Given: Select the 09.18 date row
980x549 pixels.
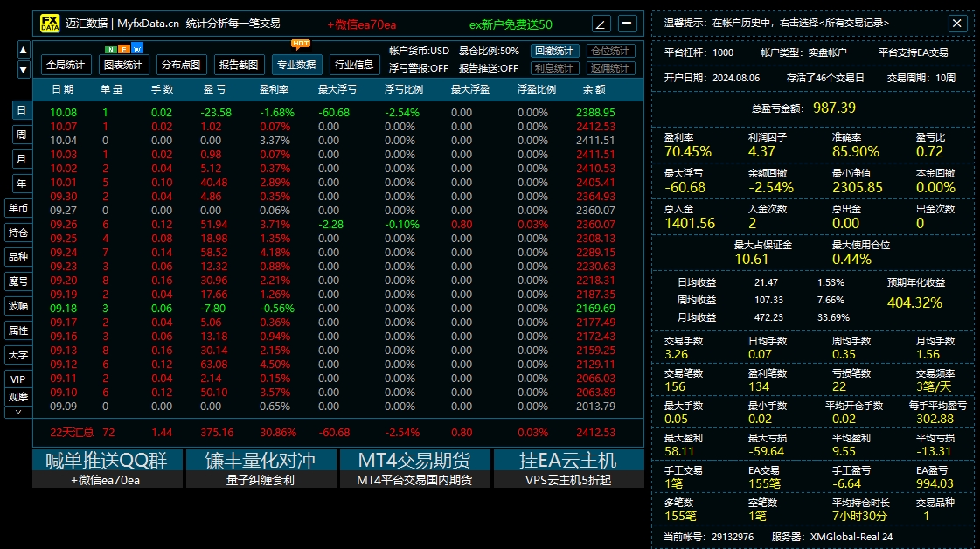Looking at the screenshot, I should coord(337,309).
